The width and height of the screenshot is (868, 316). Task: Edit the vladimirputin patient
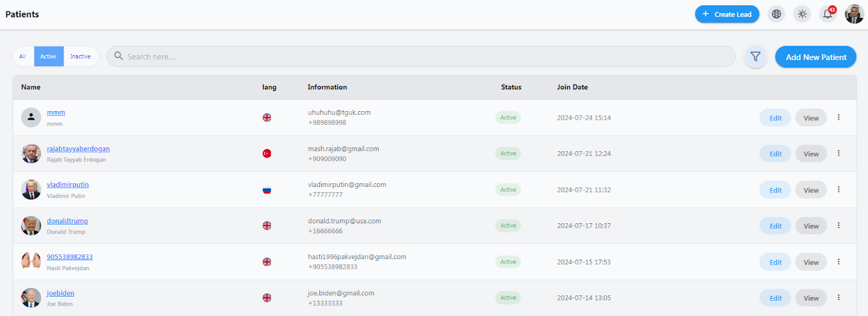pos(775,190)
